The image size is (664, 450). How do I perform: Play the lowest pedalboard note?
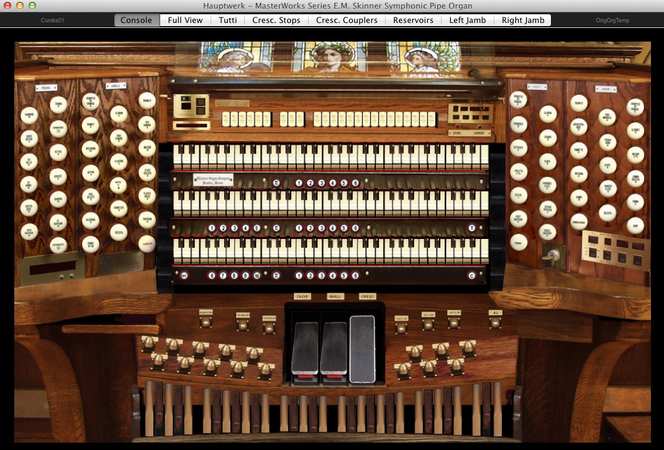(149, 408)
